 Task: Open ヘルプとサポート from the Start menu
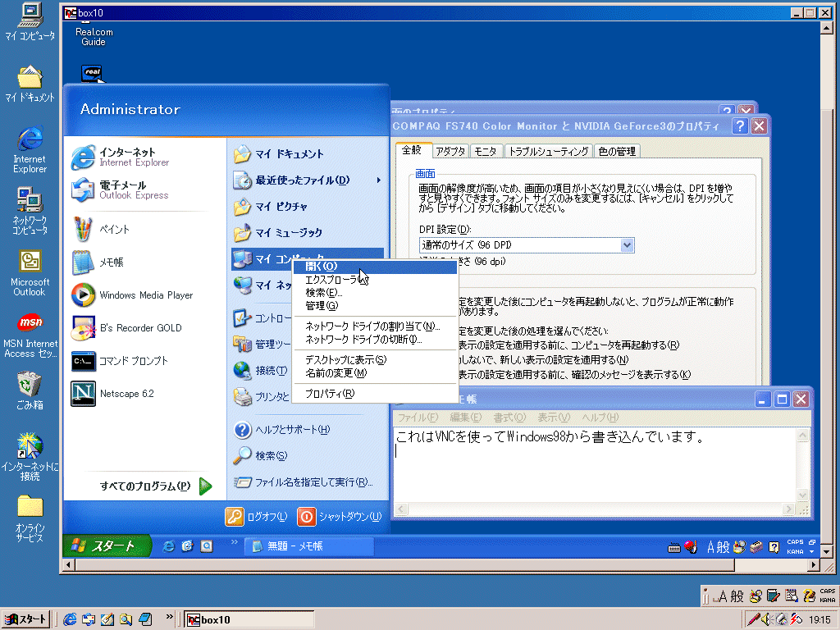click(282, 430)
